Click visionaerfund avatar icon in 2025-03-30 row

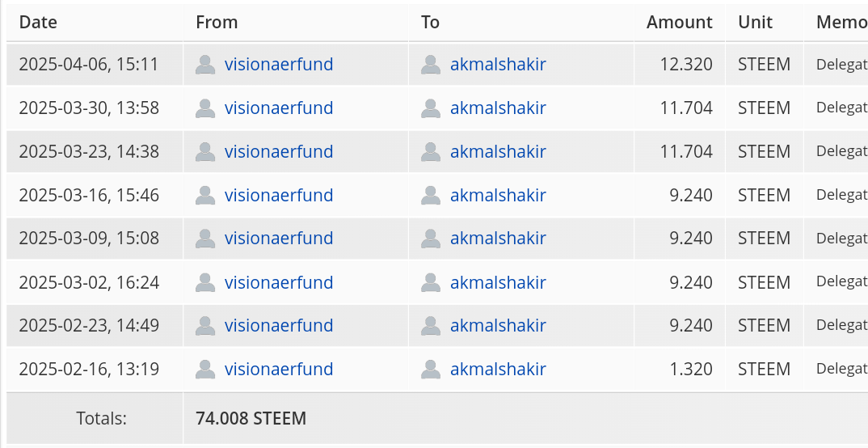[x=205, y=108]
